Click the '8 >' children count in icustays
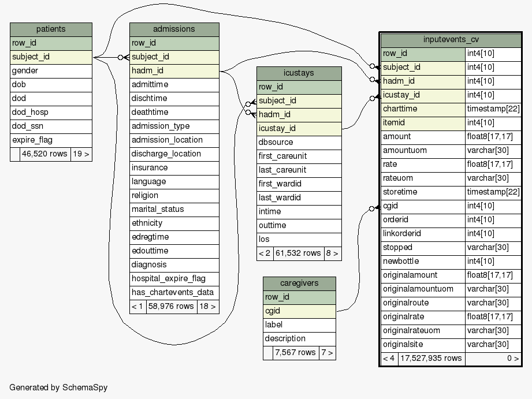Viewport: 532px width, 399px height. (x=332, y=253)
